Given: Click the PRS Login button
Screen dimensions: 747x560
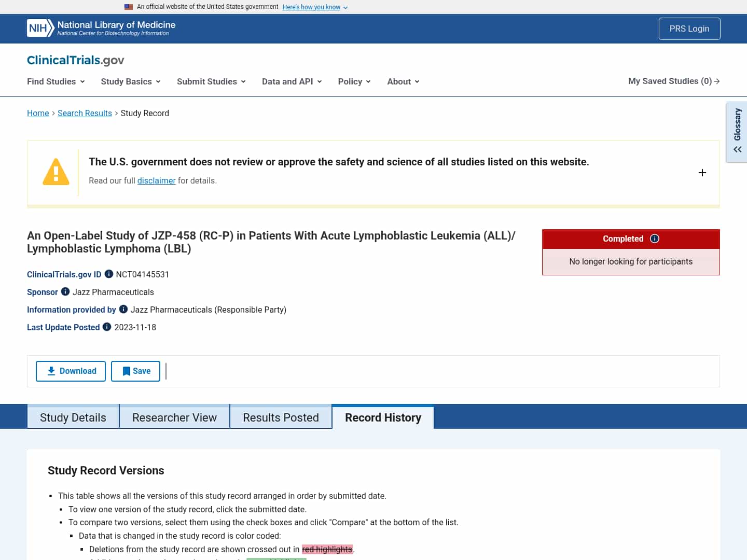Looking at the screenshot, I should (x=689, y=29).
